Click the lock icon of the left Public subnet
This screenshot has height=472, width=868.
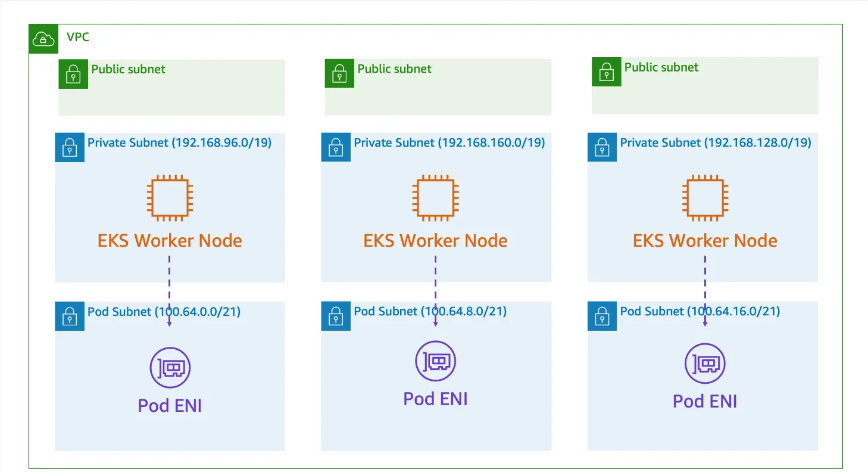click(73, 74)
